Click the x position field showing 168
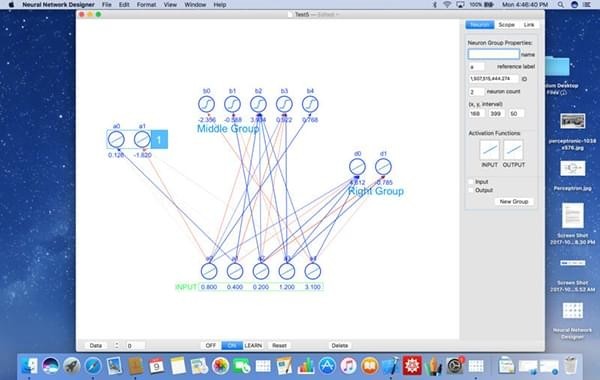The height and width of the screenshot is (380, 600). coord(476,114)
